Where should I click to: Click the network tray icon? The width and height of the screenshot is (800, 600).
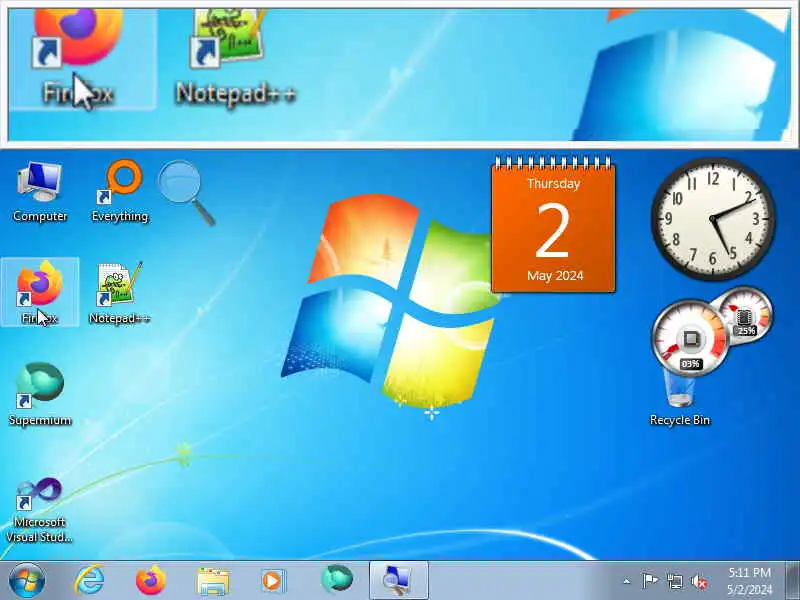pos(674,581)
